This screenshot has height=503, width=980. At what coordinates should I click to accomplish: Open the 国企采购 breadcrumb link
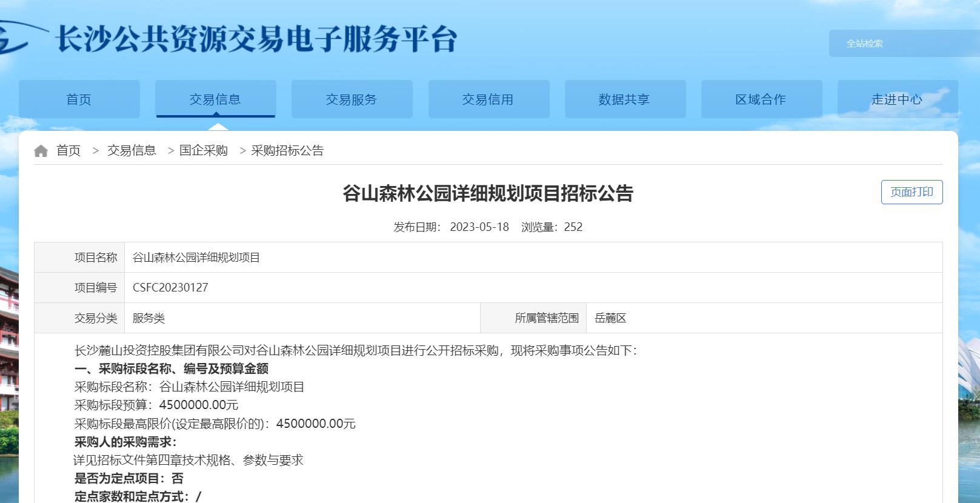(x=204, y=150)
